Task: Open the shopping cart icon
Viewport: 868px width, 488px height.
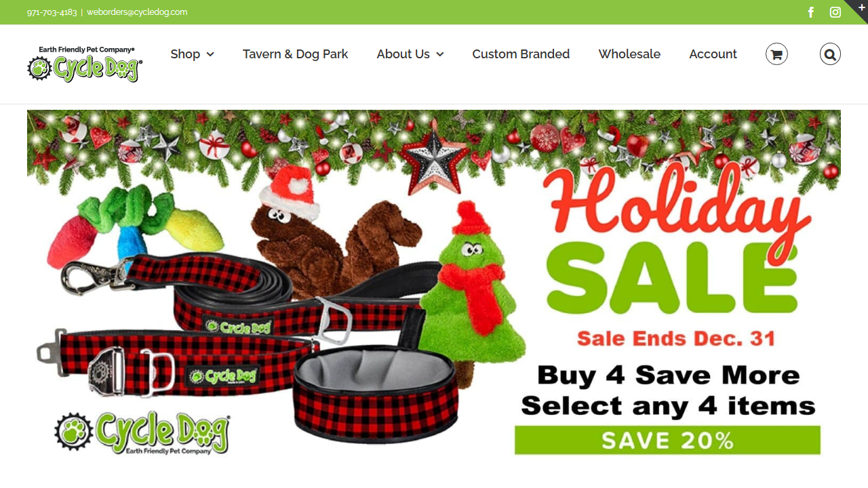Action: coord(776,54)
